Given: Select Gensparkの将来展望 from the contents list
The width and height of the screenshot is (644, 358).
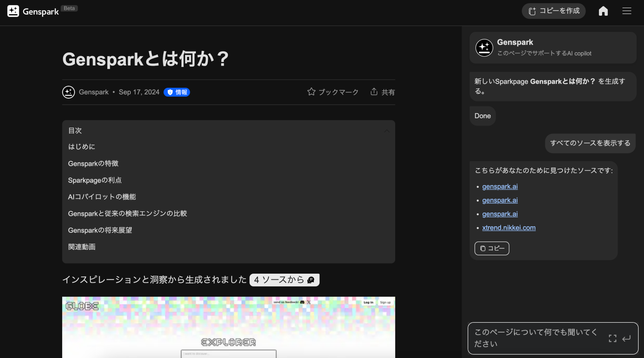Looking at the screenshot, I should (100, 230).
